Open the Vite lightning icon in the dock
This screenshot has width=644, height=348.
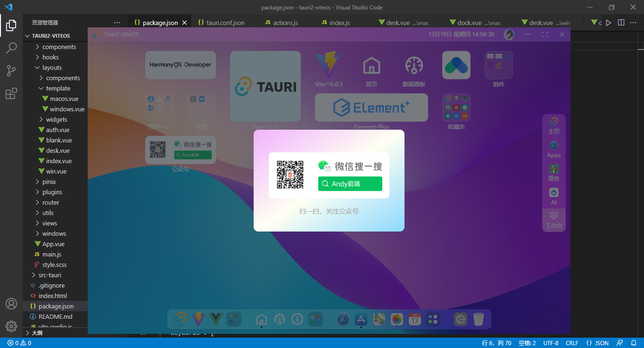pyautogui.click(x=198, y=319)
